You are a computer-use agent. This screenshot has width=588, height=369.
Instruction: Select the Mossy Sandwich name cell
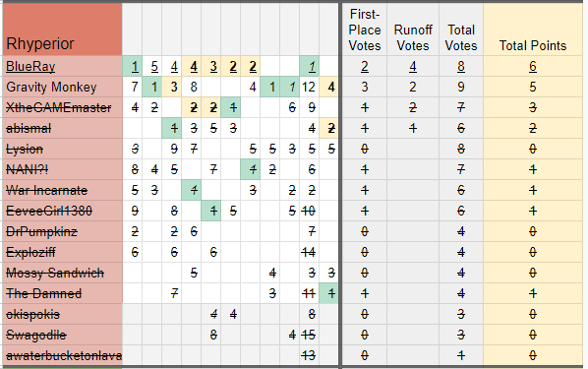coord(62,273)
